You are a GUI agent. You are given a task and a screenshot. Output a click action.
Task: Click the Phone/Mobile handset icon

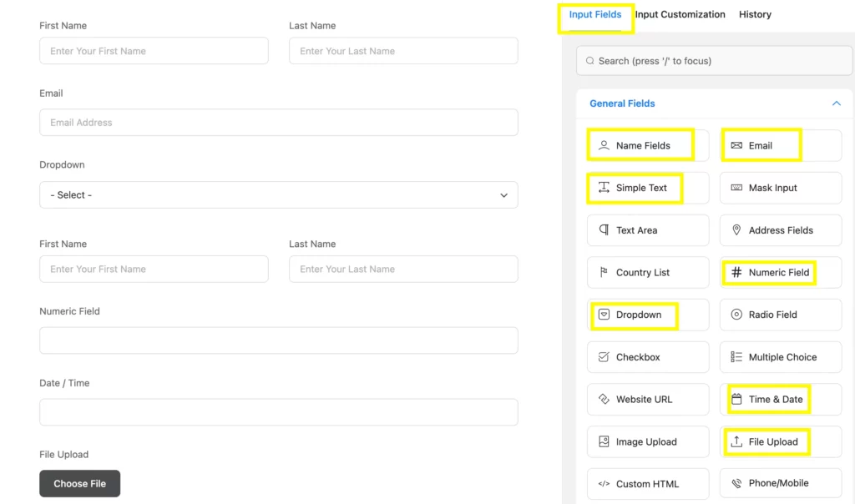(x=737, y=482)
